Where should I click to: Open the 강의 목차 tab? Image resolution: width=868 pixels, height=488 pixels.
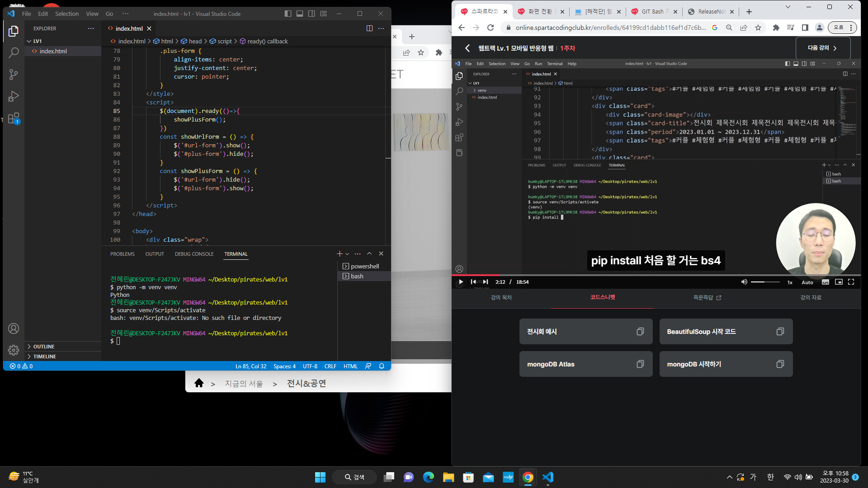coord(501,297)
